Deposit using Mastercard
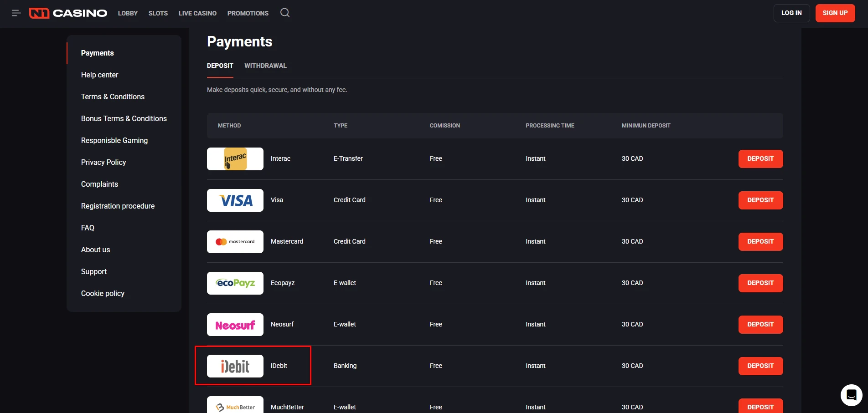 [760, 242]
